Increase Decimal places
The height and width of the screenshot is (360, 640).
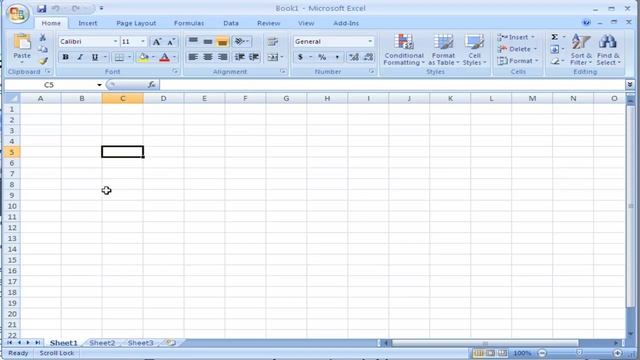[353, 57]
